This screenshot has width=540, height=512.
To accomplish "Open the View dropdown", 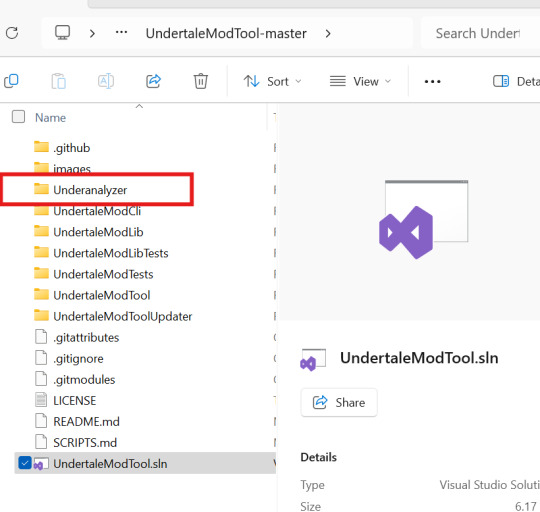I will tap(360, 82).
